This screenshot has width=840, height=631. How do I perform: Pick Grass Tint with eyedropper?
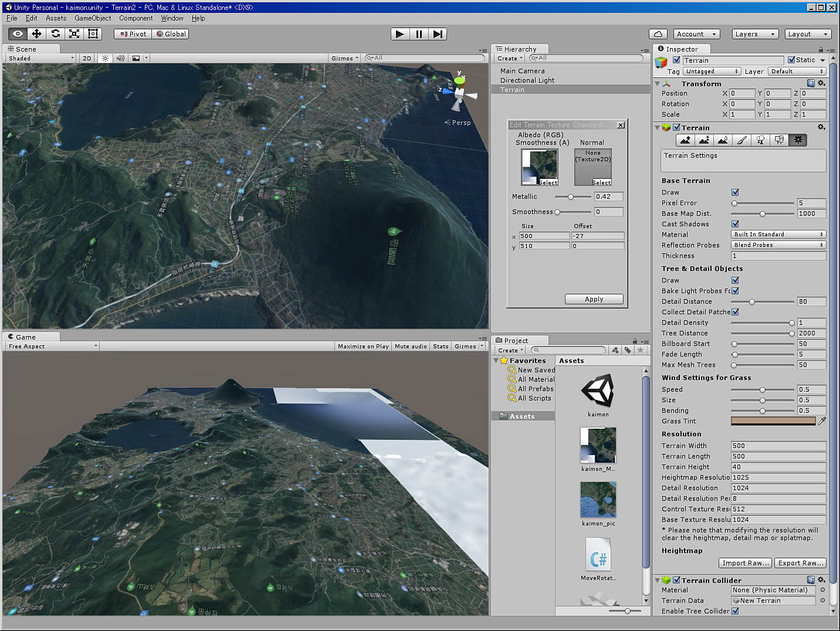(822, 421)
